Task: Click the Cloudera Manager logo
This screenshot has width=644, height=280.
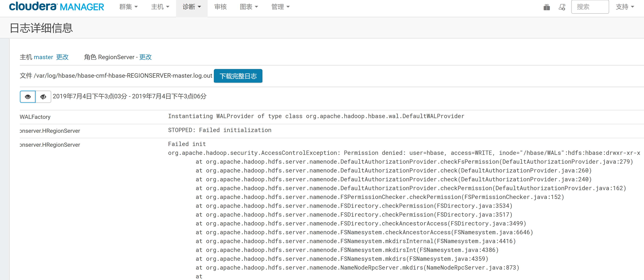Action: (56, 7)
